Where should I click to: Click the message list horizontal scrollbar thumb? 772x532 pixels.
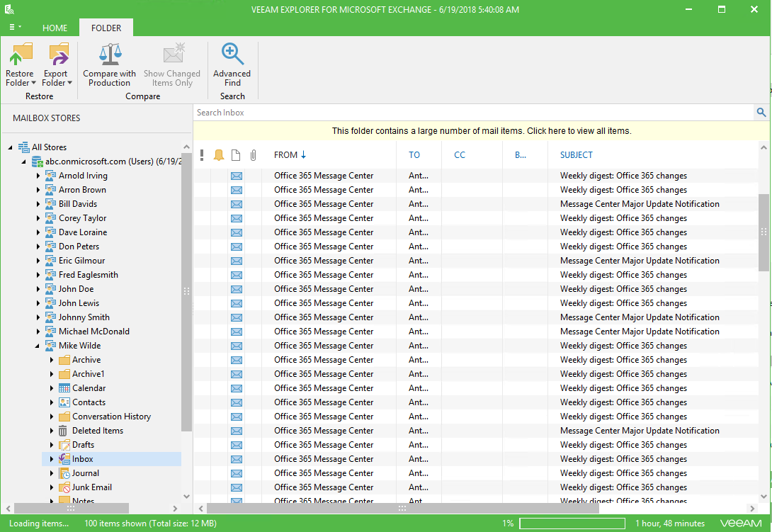pos(402,508)
